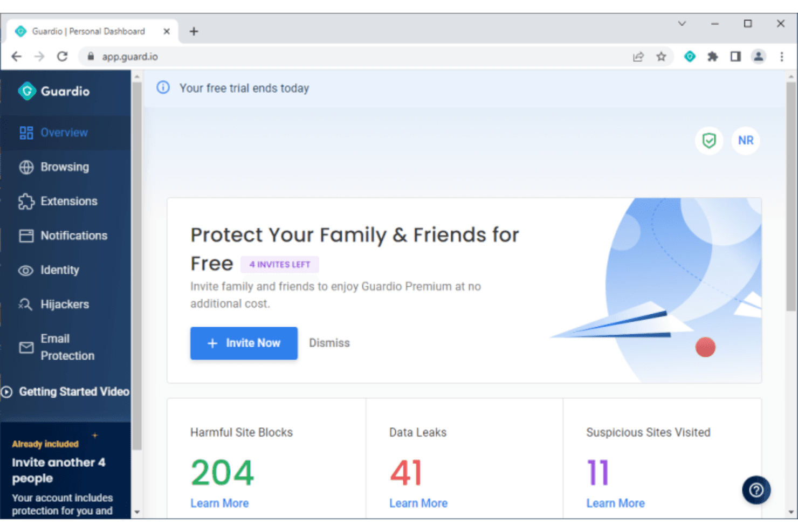This screenshot has width=798, height=532.
Task: Share this page via share icon
Action: click(x=638, y=57)
